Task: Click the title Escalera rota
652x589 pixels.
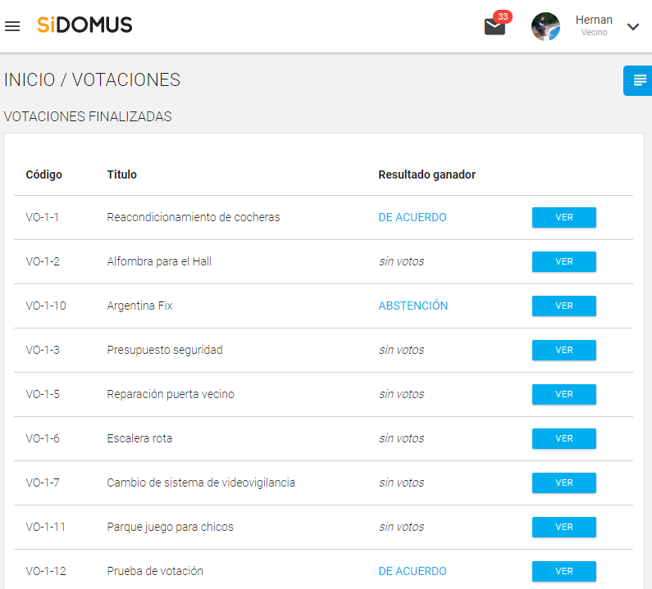Action: tap(139, 438)
